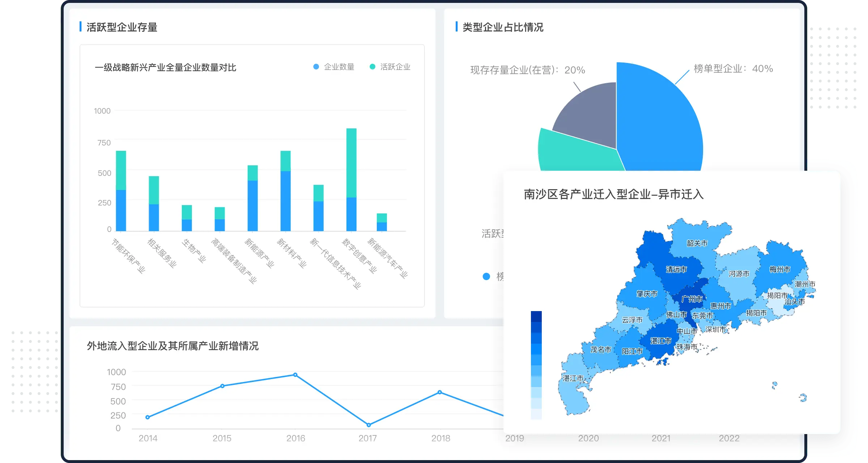Select 韶关市 region on the map
The image size is (868, 463).
coord(697,243)
